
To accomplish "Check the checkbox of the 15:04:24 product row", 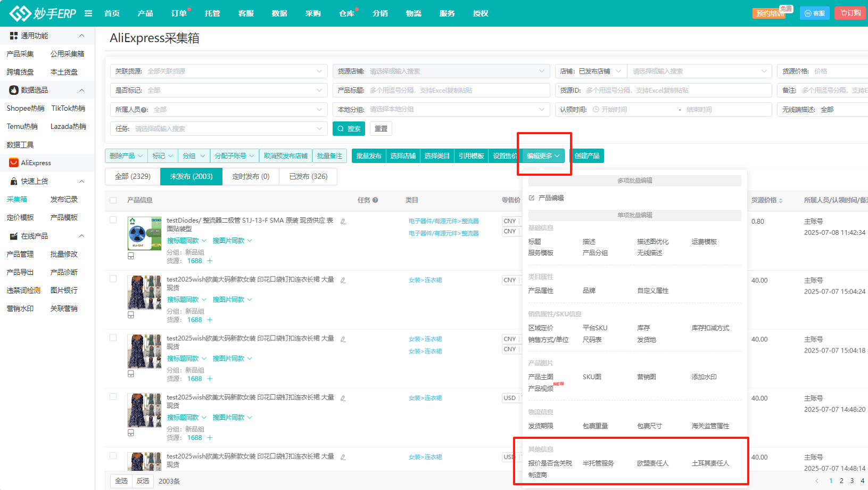I will tap(113, 279).
